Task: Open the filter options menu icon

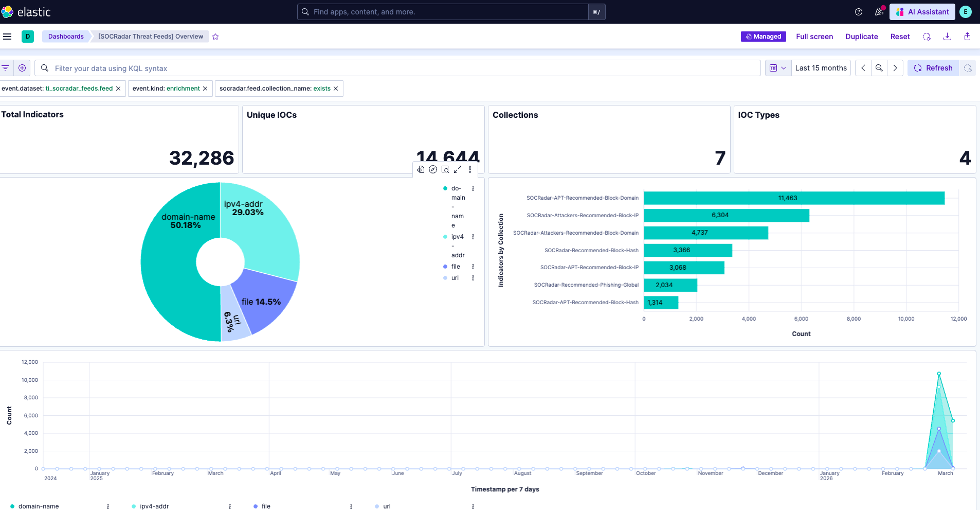Action: [5, 68]
